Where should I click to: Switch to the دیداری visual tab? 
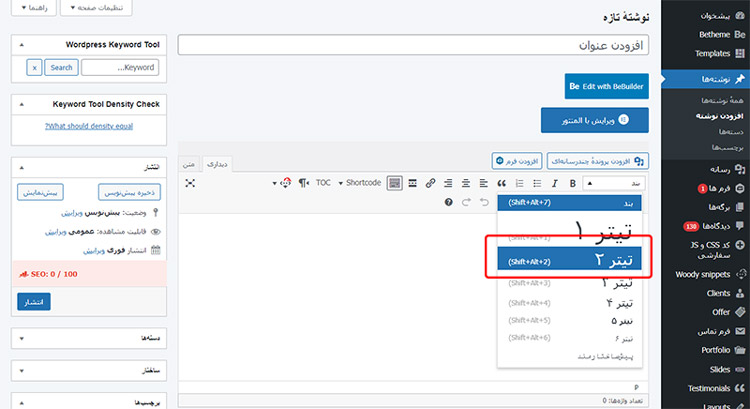[217, 164]
